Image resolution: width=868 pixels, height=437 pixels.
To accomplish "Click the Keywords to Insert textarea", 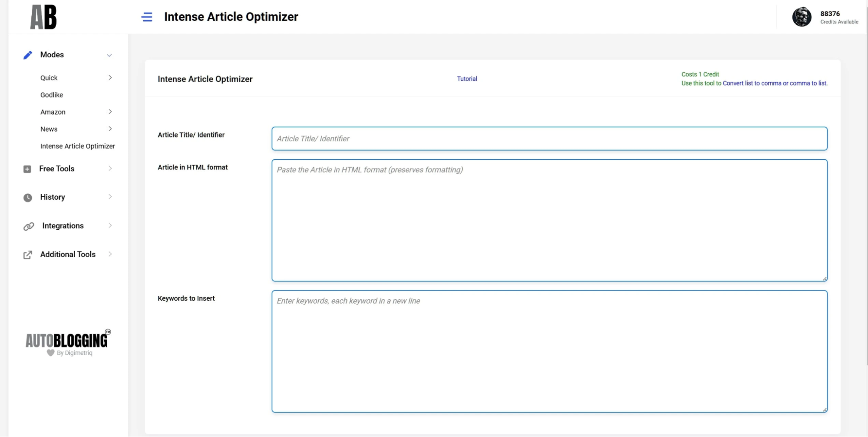I will coord(549,352).
